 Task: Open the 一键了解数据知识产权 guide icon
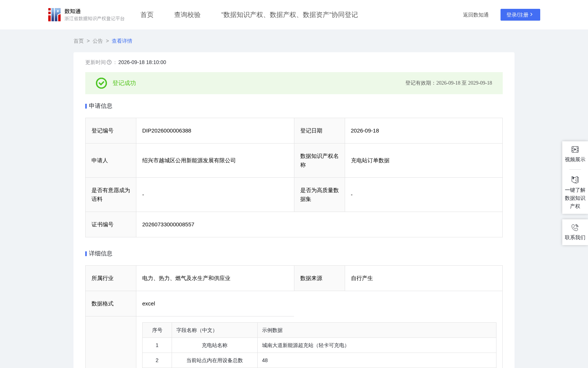[x=575, y=180]
